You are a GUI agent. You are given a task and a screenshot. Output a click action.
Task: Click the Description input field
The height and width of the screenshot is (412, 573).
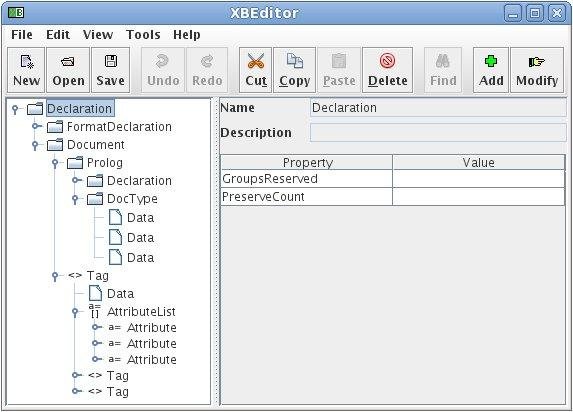tap(438, 132)
